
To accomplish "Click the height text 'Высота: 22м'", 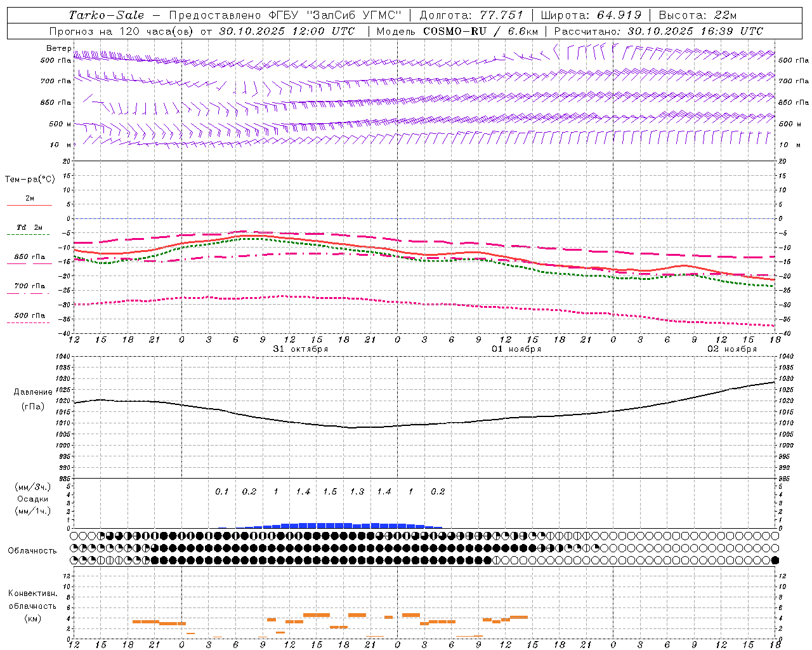I will (698, 15).
